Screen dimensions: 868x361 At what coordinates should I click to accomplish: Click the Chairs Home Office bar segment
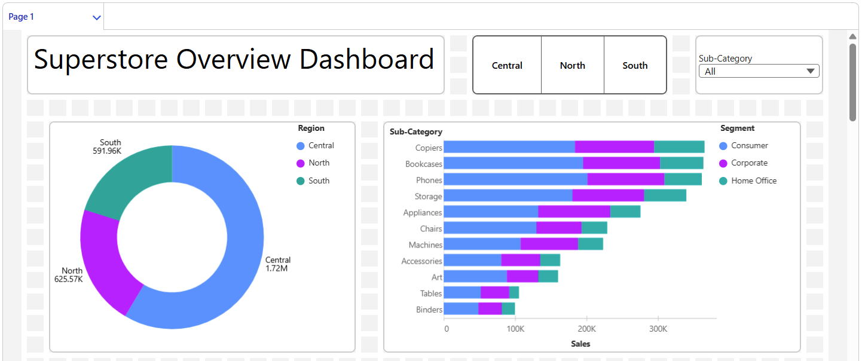(594, 228)
